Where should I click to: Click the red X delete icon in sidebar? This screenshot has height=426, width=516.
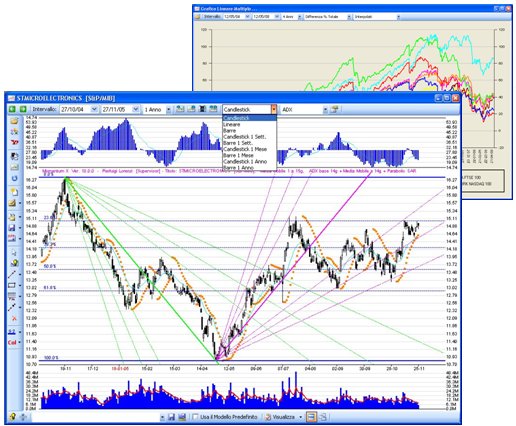tap(14, 318)
